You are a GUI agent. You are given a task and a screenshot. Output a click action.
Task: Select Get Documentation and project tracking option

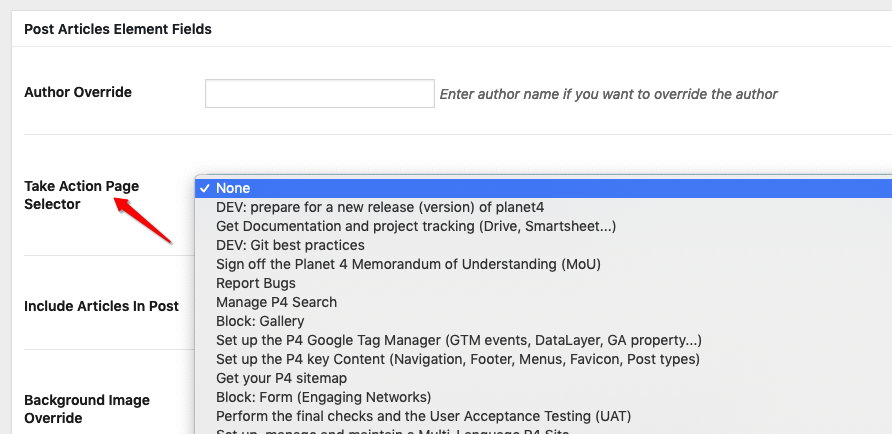click(543, 226)
